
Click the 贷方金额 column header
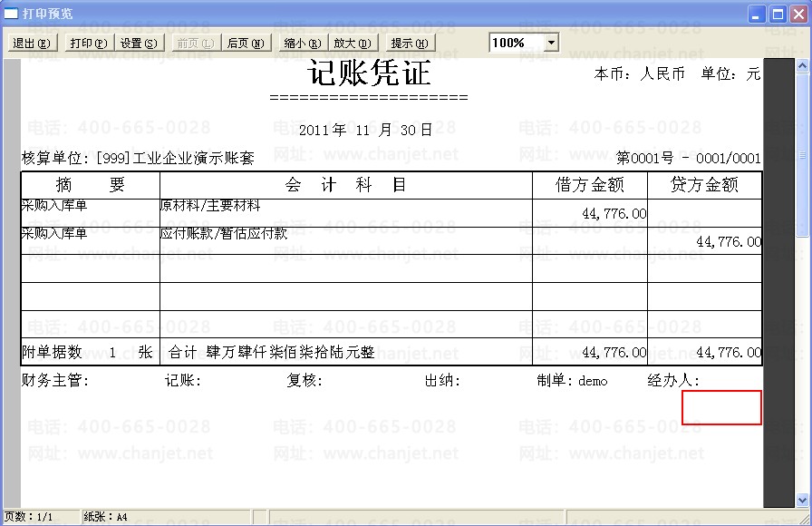[704, 185]
